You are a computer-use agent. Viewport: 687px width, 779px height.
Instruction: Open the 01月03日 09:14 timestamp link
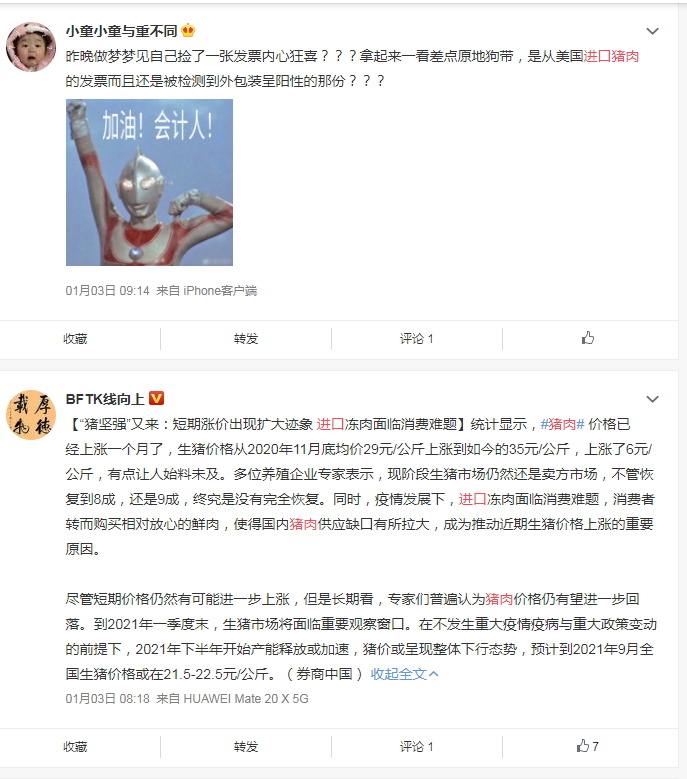(107, 291)
